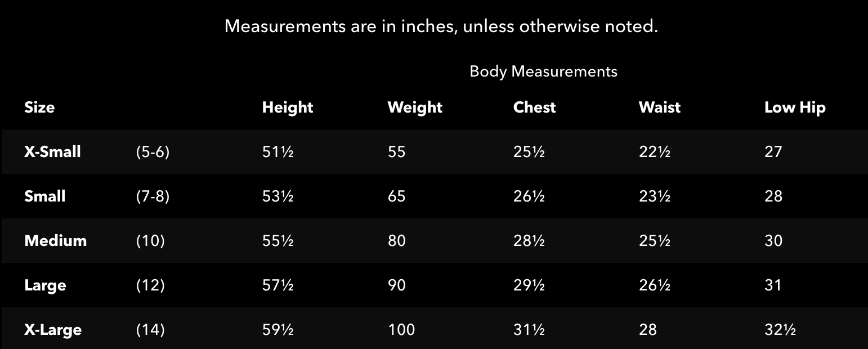This screenshot has height=349, width=868.
Task: Select the Chest column header
Action: coord(534,108)
